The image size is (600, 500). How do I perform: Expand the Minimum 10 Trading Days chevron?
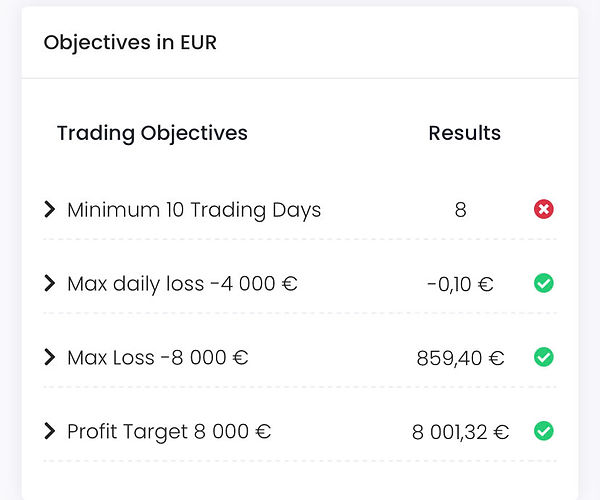(50, 209)
